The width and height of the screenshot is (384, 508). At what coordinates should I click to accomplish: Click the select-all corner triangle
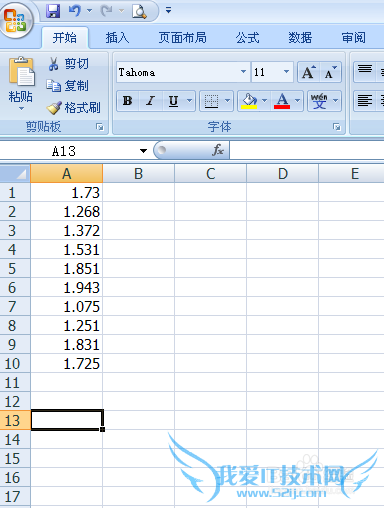coord(15,173)
